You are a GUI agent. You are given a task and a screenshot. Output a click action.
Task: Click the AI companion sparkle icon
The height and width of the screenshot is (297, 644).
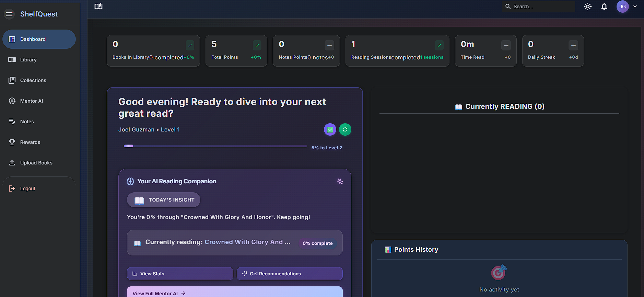(x=340, y=181)
